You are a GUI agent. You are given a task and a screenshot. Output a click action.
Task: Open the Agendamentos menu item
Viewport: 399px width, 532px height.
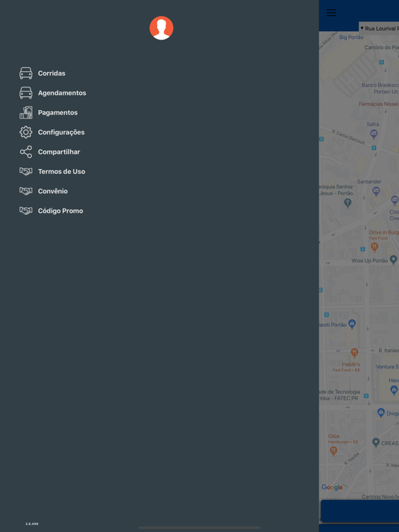point(62,93)
